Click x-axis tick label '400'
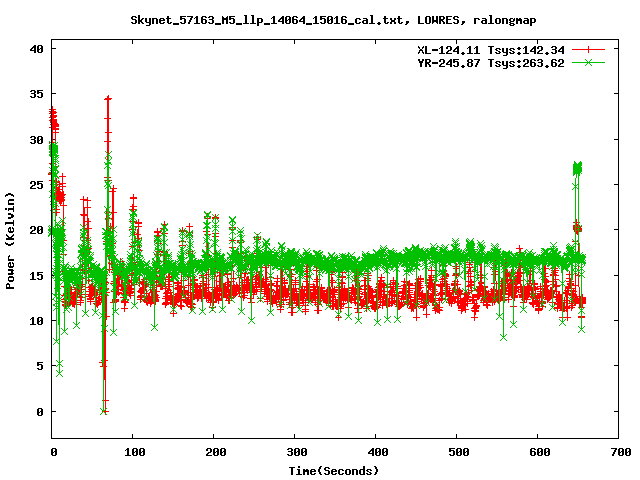Image resolution: width=640 pixels, height=480 pixels. (378, 452)
